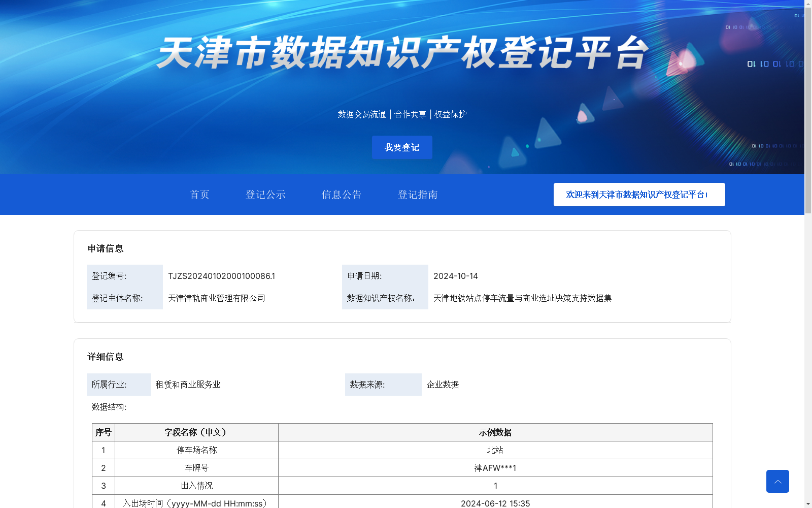Viewport: 812px width, 508px height.
Task: Open the 信息公告 navigation item
Action: click(x=342, y=195)
